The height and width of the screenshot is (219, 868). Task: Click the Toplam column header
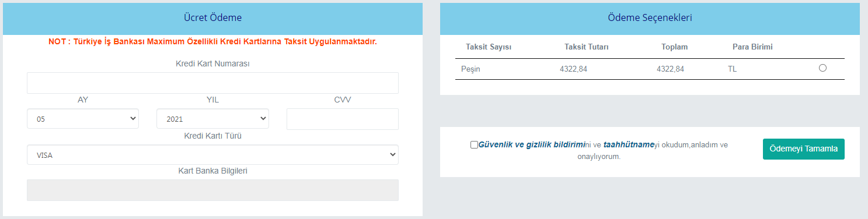pos(674,47)
